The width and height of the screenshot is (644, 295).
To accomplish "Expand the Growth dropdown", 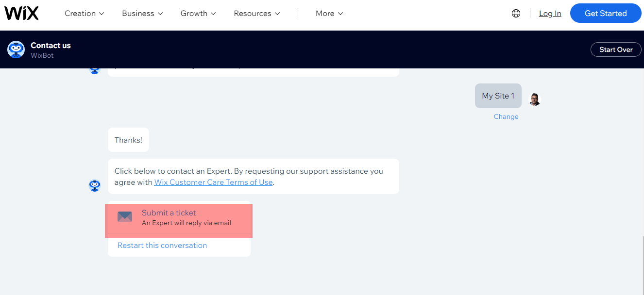I will pyautogui.click(x=198, y=13).
